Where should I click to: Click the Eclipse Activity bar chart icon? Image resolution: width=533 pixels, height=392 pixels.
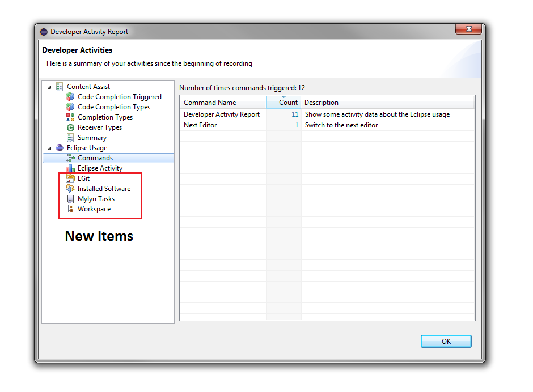70,168
